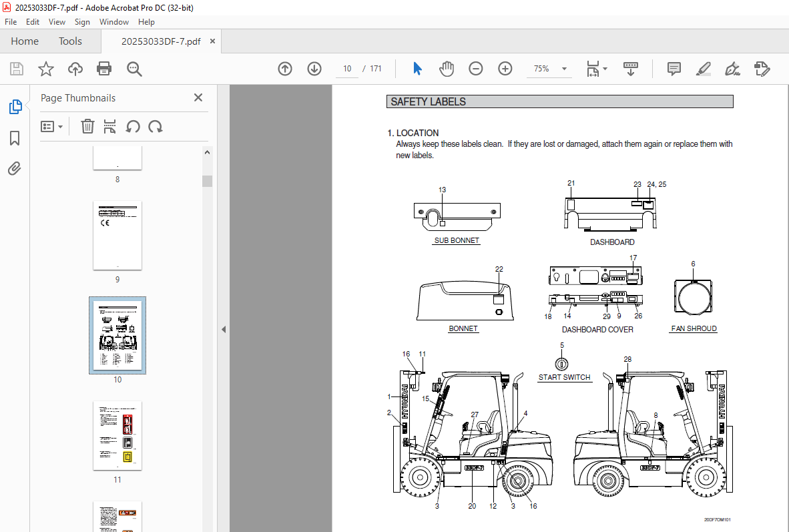Click the START SWITCH label text
This screenshot has height=532, width=789.
(x=564, y=378)
